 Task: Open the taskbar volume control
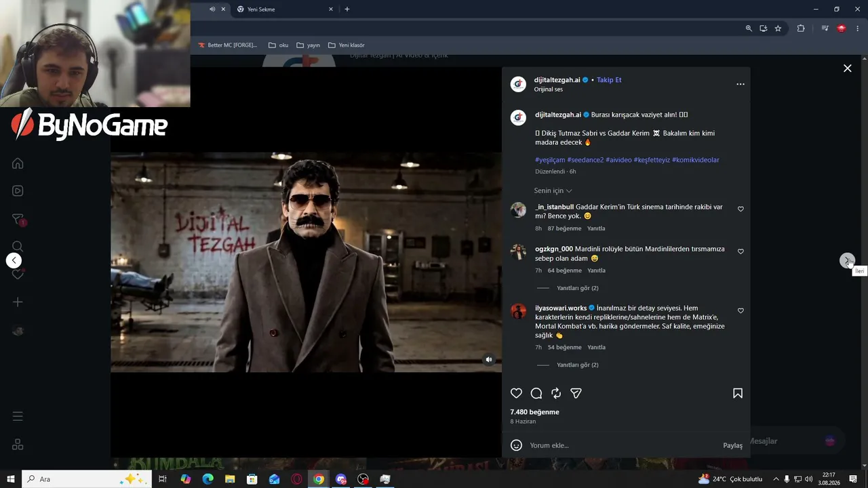click(808, 479)
